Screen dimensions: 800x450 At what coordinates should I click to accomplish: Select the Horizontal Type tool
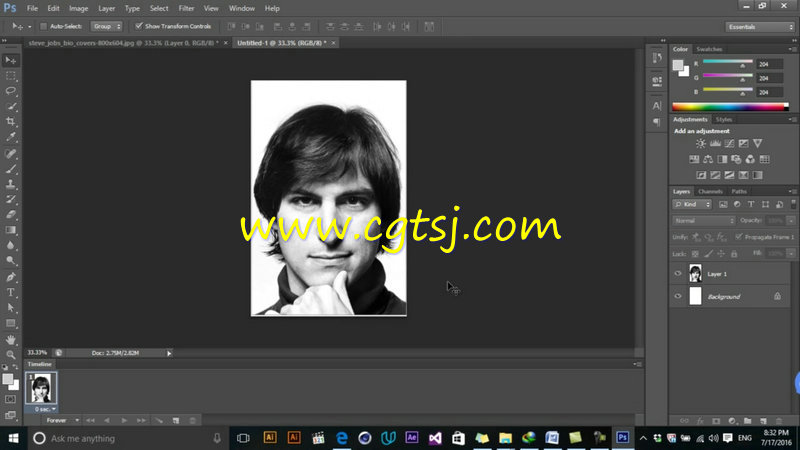(11, 292)
